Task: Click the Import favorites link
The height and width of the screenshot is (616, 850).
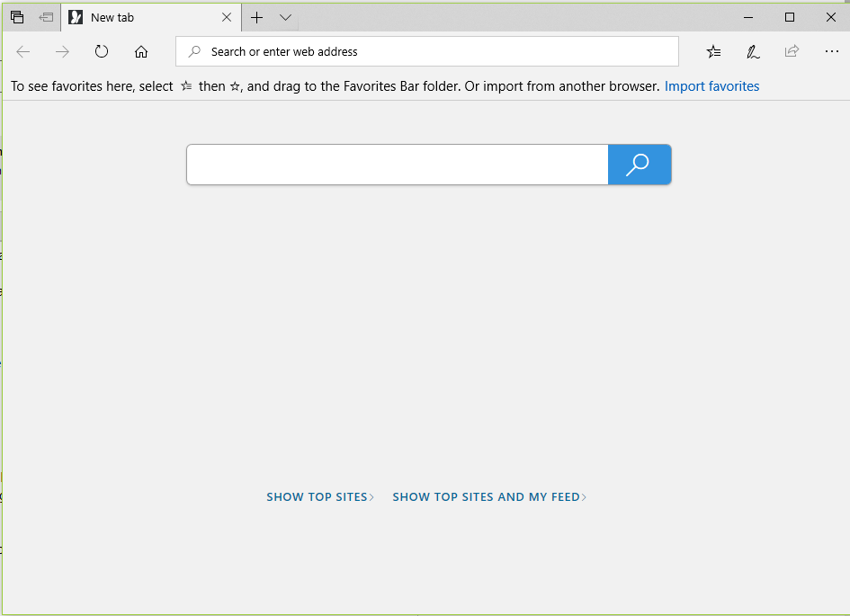Action: [x=711, y=85]
